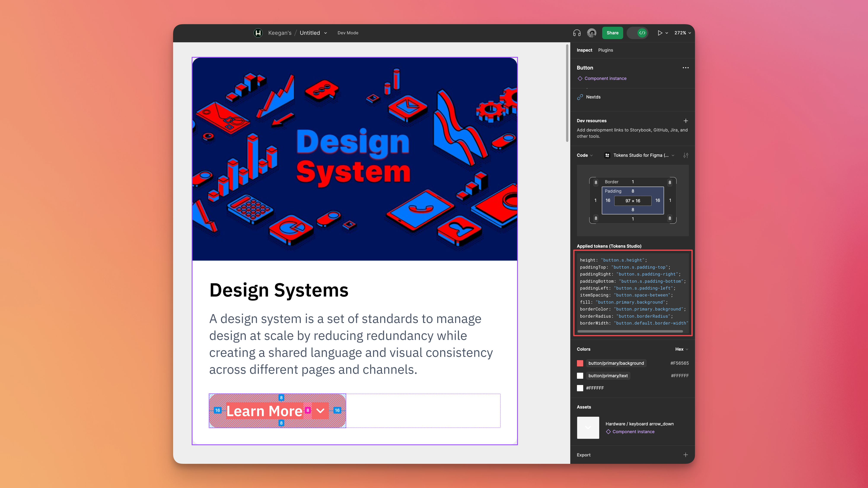Add a dev resource with plus icon

[x=685, y=120]
